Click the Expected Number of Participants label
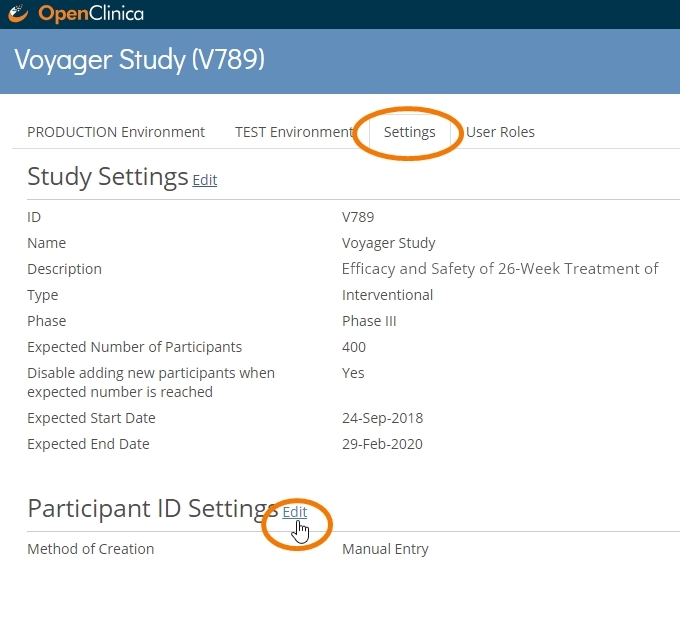Screen dimensions: 680x620 tap(134, 347)
